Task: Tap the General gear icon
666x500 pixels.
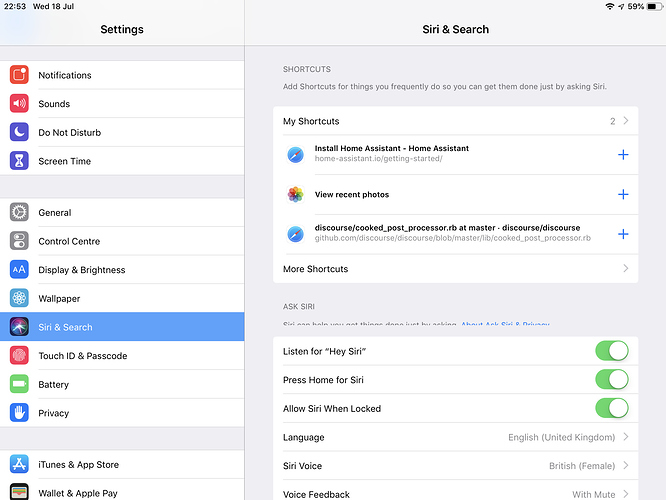Action: [19, 212]
